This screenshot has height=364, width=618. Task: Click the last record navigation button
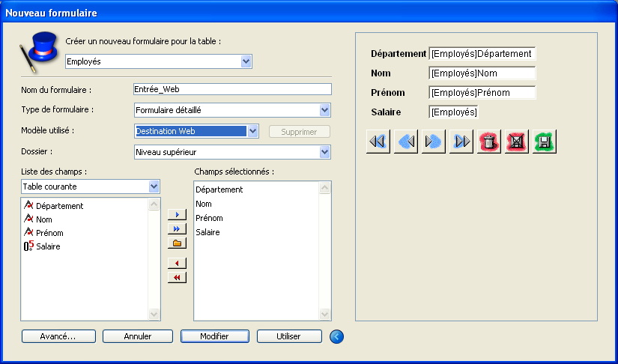[461, 142]
